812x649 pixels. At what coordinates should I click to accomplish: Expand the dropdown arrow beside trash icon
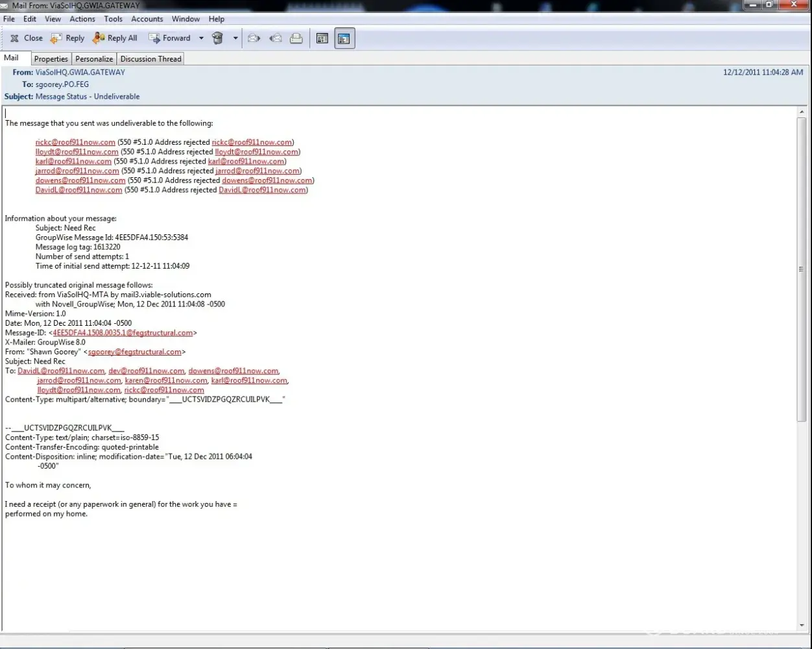click(x=235, y=38)
